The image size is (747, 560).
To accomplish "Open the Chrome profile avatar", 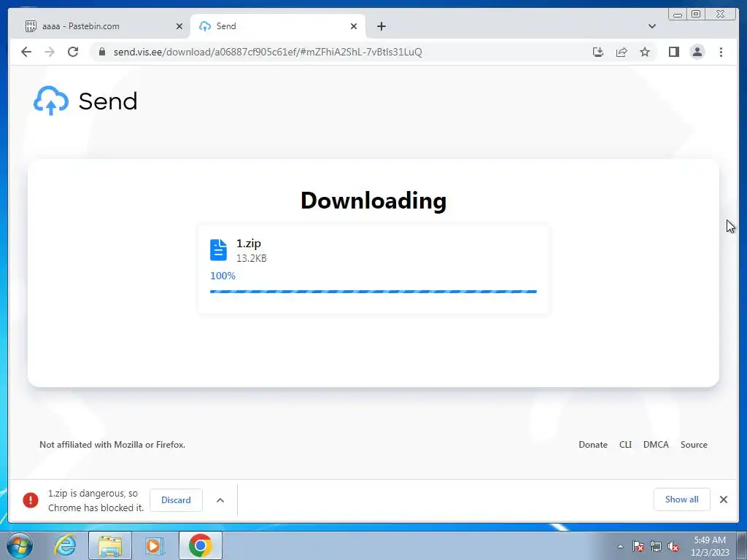I will pyautogui.click(x=697, y=52).
